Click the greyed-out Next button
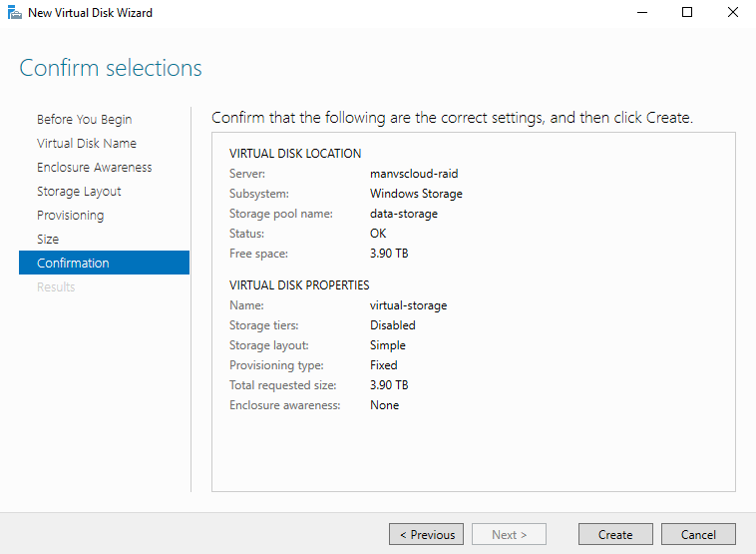The image size is (756, 554). click(509, 534)
